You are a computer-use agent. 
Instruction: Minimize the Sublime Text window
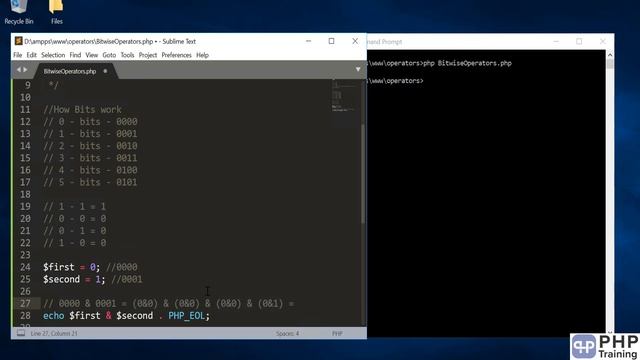pos(309,41)
